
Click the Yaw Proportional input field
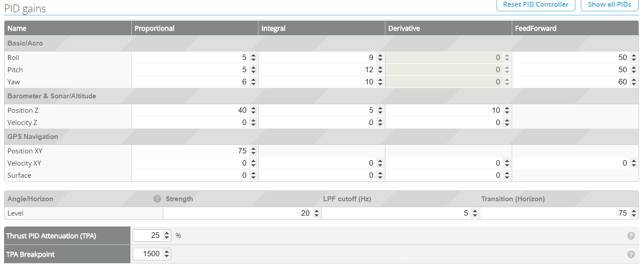point(190,82)
